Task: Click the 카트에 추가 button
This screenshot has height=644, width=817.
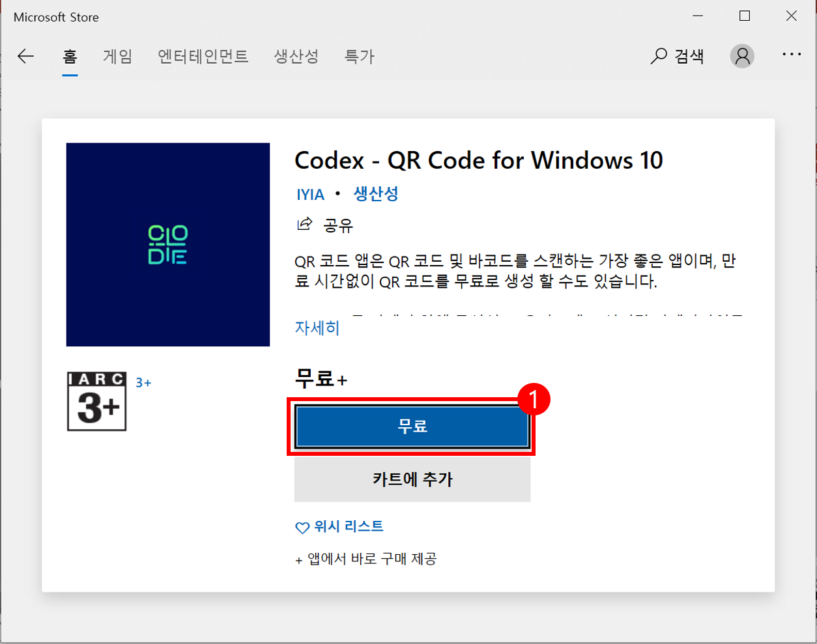Action: point(412,479)
